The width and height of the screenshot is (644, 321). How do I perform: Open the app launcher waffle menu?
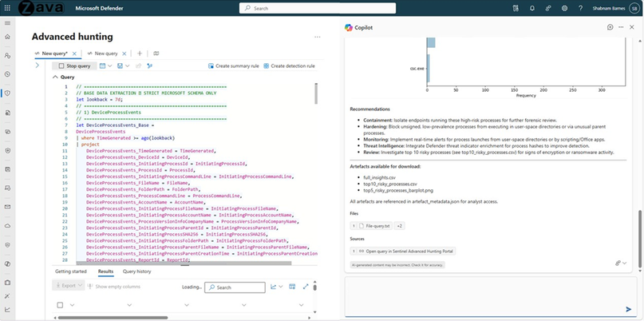click(7, 8)
